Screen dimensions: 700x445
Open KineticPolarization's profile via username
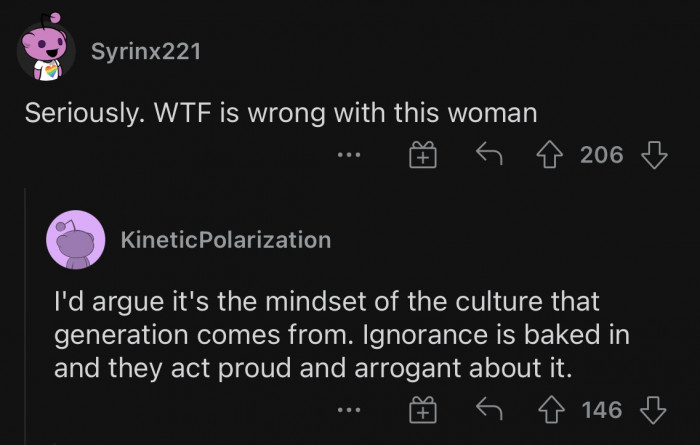click(224, 240)
